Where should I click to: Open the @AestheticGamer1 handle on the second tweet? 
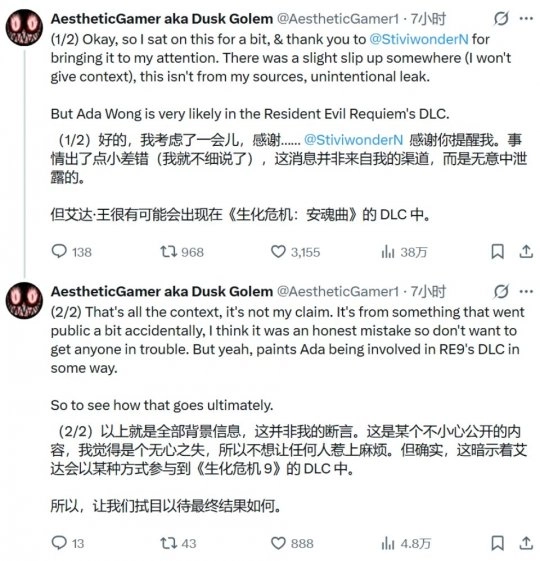coord(338,292)
